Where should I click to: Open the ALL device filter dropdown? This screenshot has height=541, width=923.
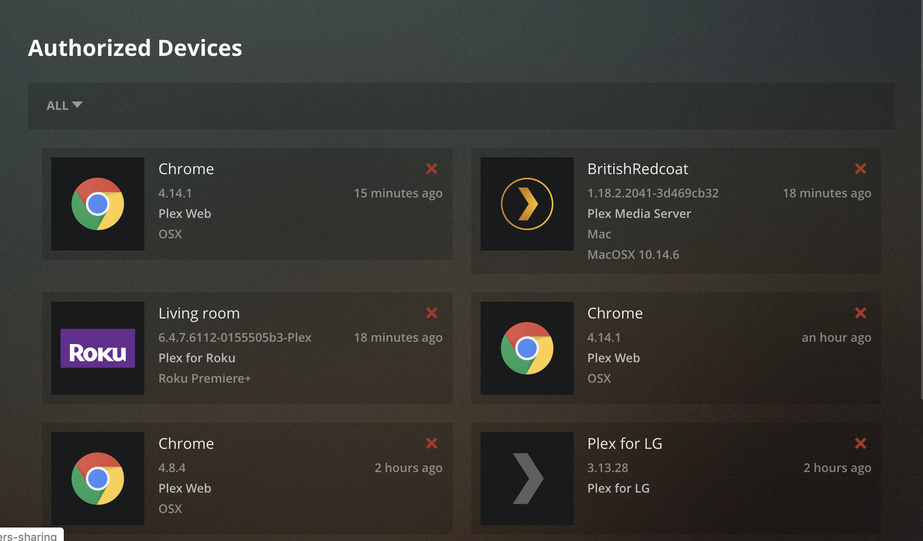click(64, 105)
